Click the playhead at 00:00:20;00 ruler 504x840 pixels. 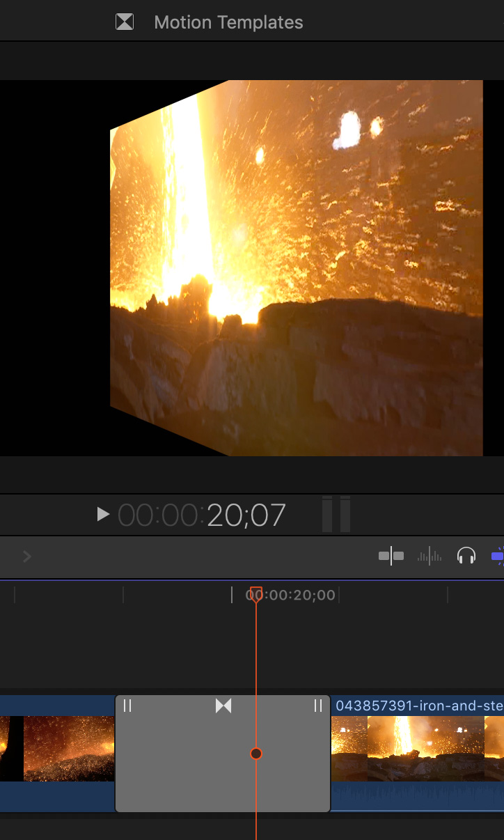pyautogui.click(x=256, y=594)
